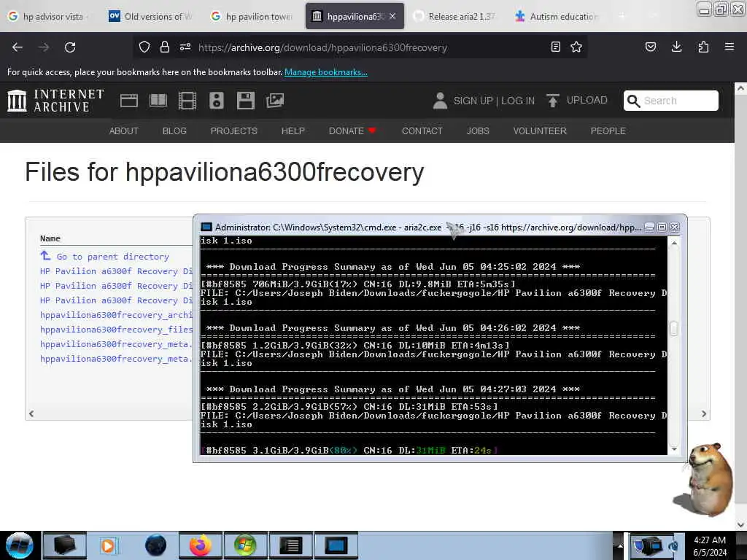Image resolution: width=747 pixels, height=560 pixels.
Task: Open the BLOG menu item
Action: pyautogui.click(x=174, y=131)
